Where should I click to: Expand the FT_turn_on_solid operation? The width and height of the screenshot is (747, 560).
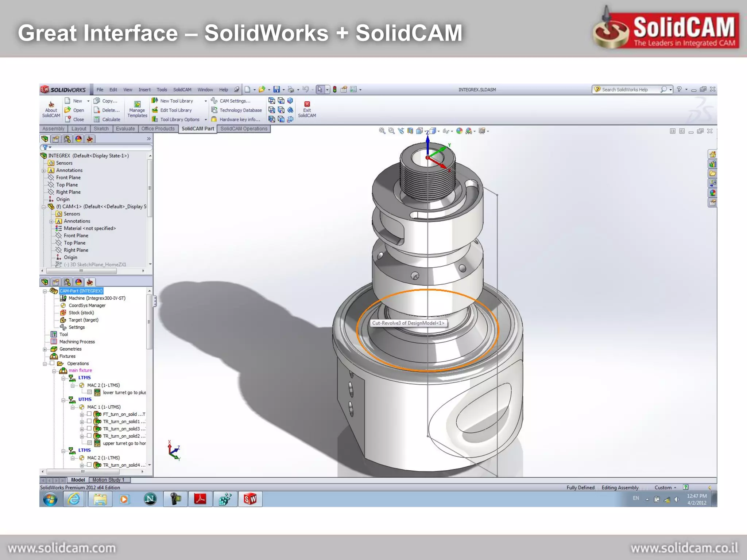click(x=82, y=415)
